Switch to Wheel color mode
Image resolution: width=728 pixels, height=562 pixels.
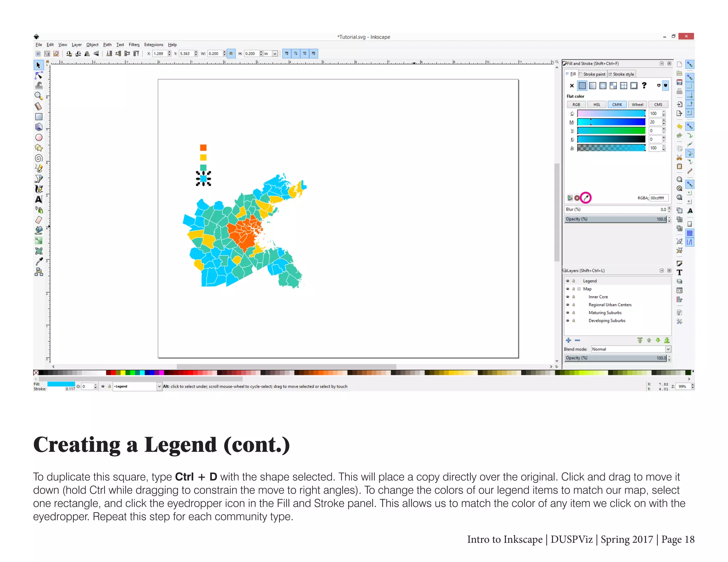(x=637, y=105)
